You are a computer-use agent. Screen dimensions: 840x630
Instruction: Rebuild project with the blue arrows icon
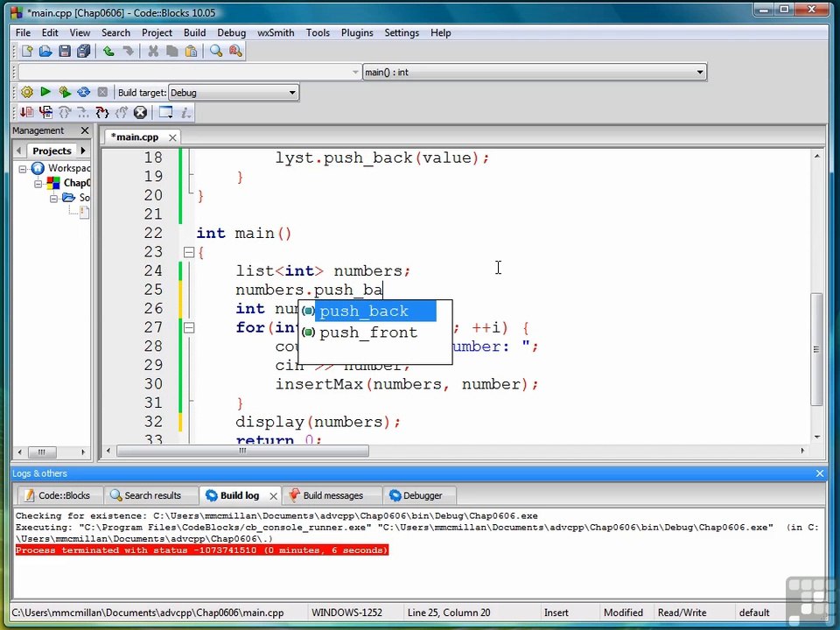tap(84, 92)
